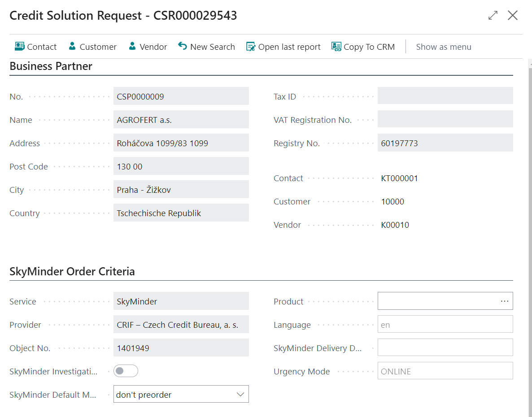Open customer record 10000

click(392, 201)
